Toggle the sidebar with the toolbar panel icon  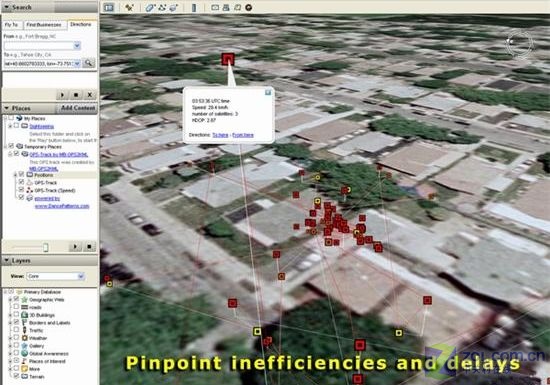click(x=109, y=7)
